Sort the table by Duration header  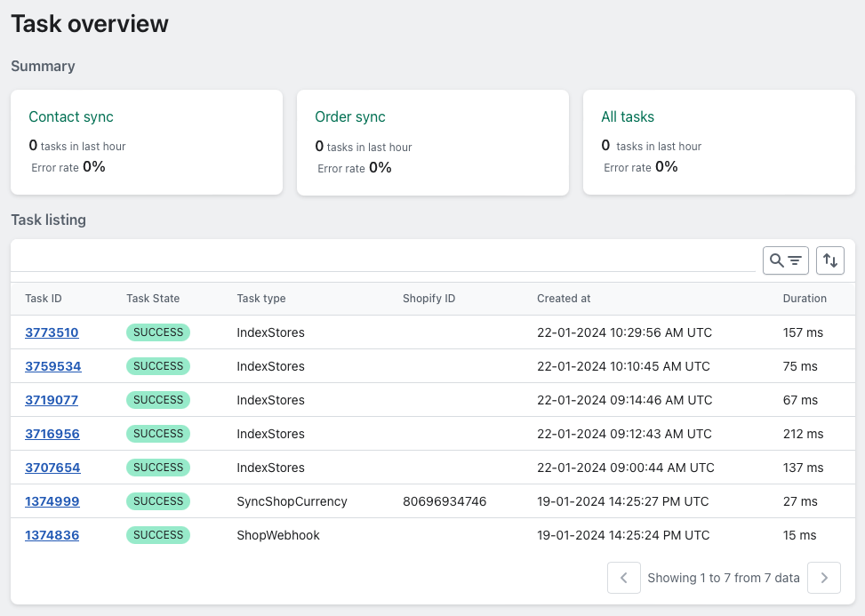click(804, 299)
